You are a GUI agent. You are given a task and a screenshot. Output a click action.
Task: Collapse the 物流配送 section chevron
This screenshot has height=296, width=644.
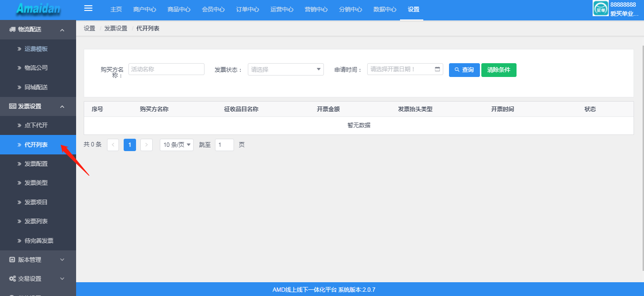[62, 30]
